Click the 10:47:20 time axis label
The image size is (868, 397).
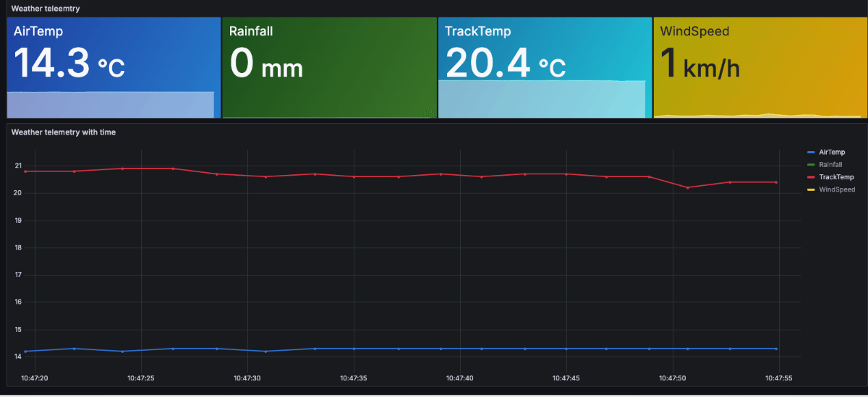(x=35, y=377)
